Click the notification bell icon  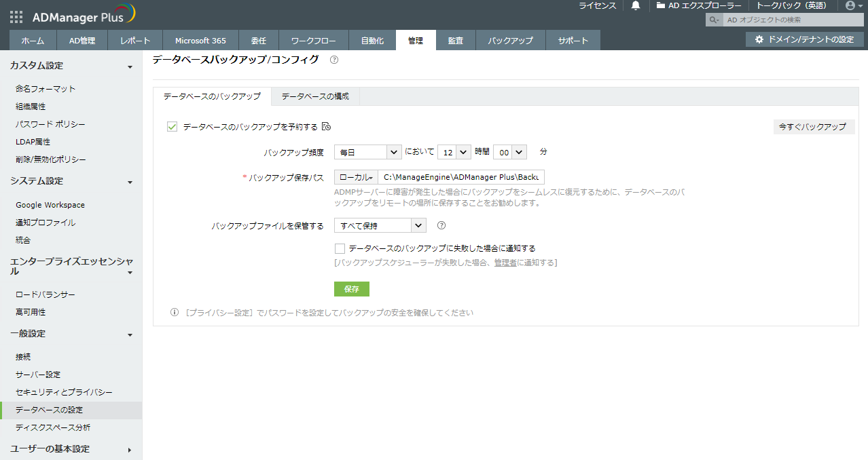[636, 5]
